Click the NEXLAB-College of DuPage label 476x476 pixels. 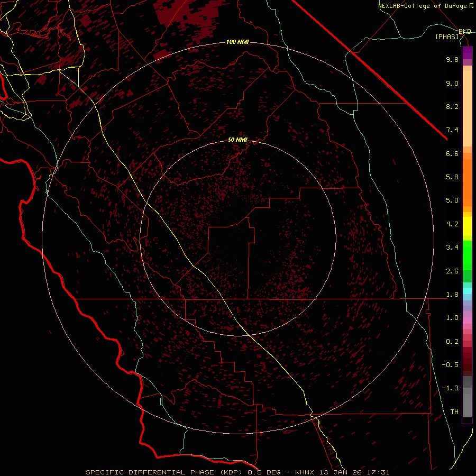pos(426,6)
